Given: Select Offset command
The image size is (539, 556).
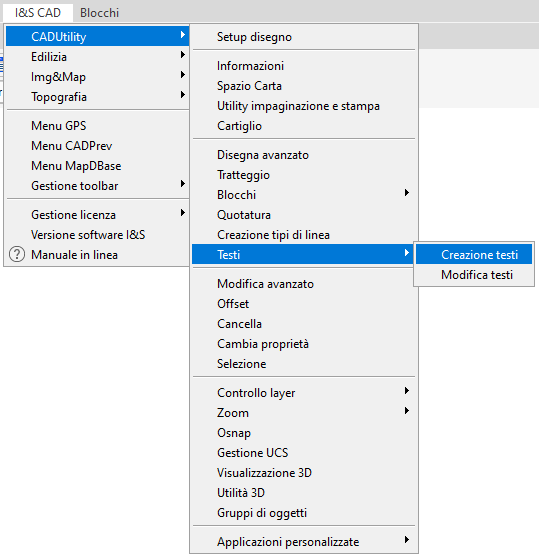Looking at the screenshot, I should tap(304, 304).
